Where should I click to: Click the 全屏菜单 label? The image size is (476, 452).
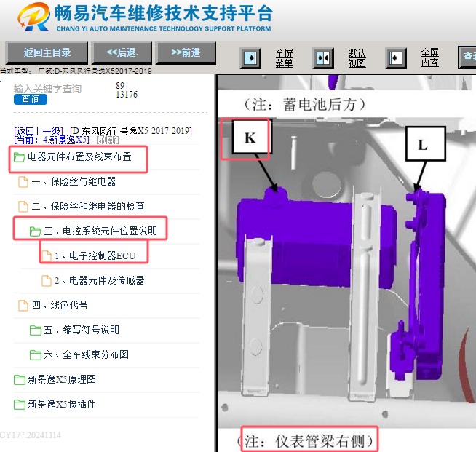click(x=284, y=58)
